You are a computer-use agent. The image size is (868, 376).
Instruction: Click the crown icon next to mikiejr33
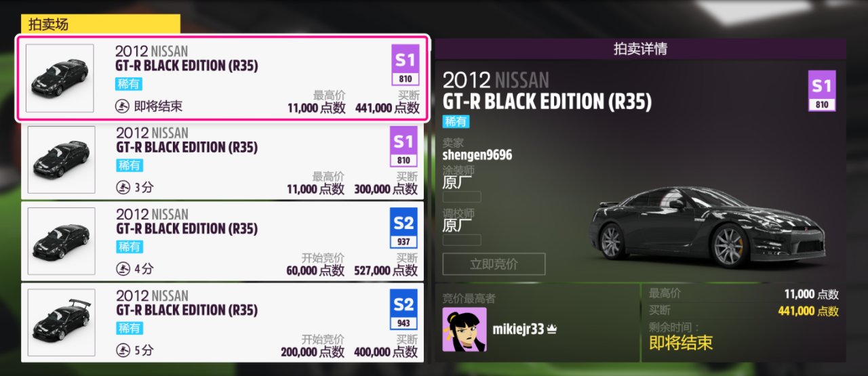coord(552,329)
